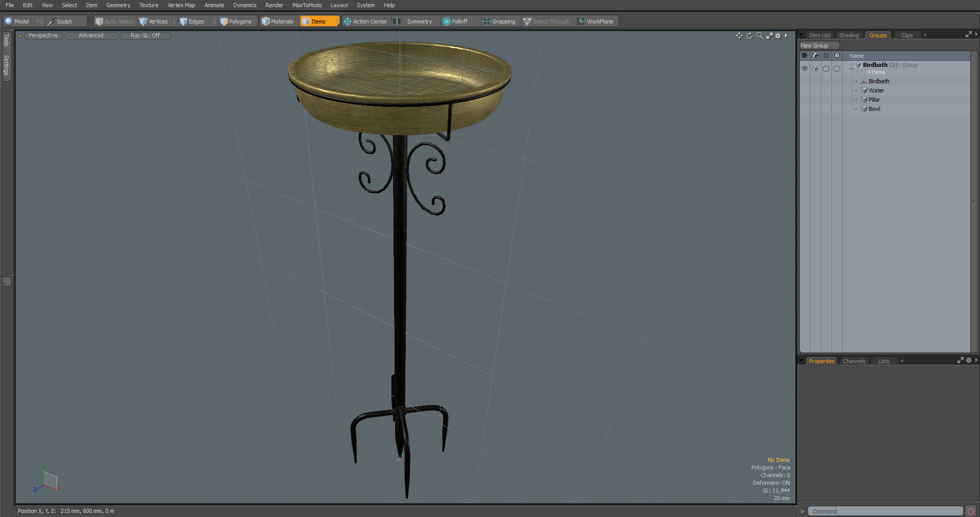The height and width of the screenshot is (517, 980).
Task: Toggle render camera for Birdbath group
Action: click(816, 68)
